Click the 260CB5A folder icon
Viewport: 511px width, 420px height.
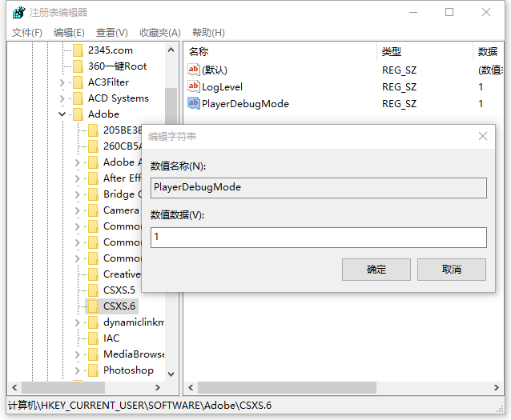pos(93,146)
